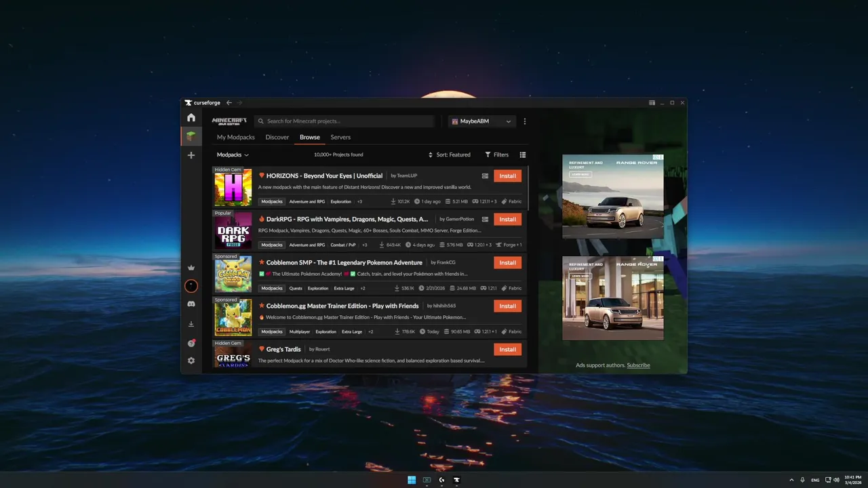The height and width of the screenshot is (488, 868).
Task: Show hidden tray icons chevron
Action: [x=791, y=480]
